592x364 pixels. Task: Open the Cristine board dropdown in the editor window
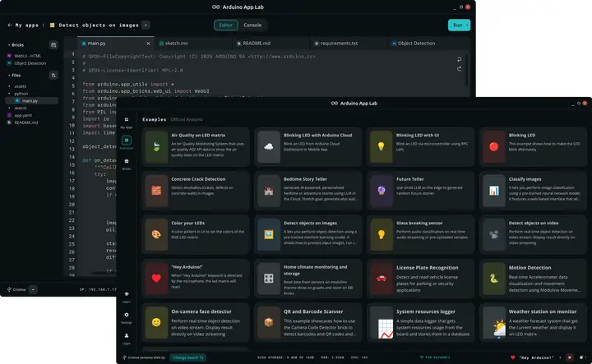[33, 290]
